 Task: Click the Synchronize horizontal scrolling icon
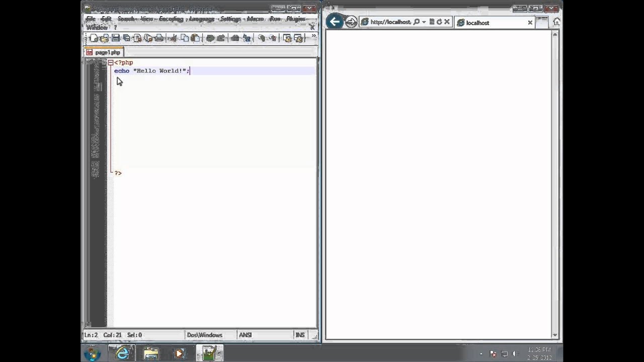tap(298, 38)
